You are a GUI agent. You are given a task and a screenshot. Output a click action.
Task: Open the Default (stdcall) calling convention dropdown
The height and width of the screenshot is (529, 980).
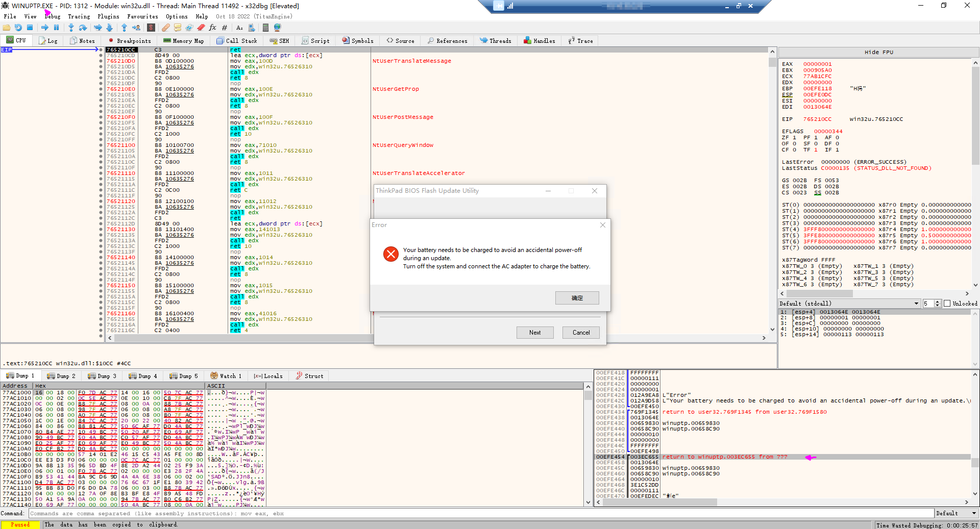tap(849, 304)
